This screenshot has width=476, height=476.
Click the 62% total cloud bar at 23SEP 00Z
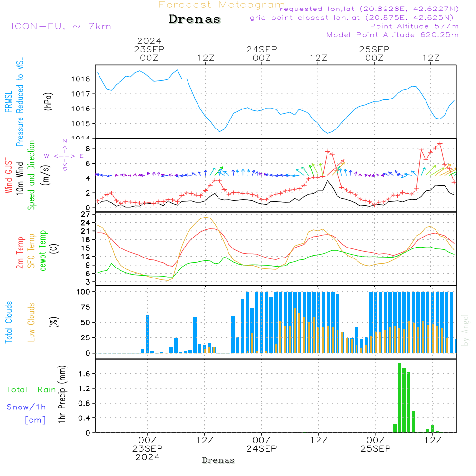pos(148,334)
